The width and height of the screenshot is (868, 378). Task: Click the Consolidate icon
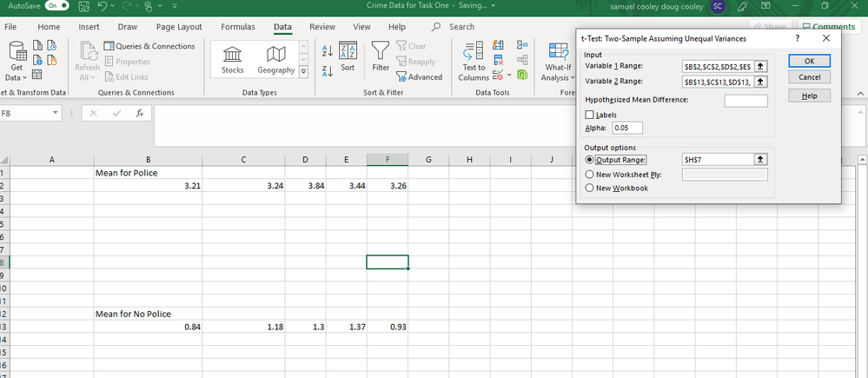(522, 45)
